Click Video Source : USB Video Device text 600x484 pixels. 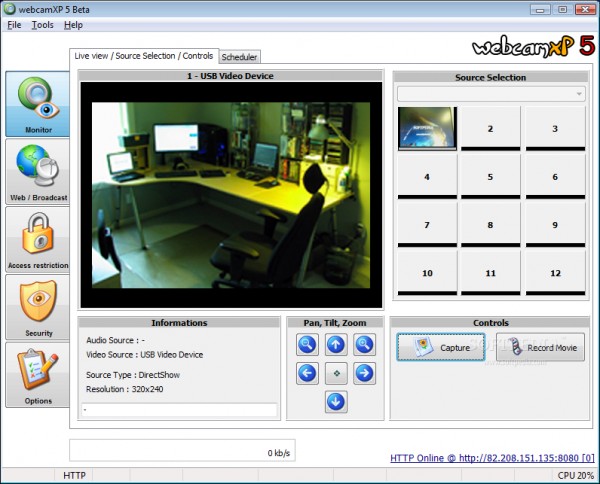(144, 355)
